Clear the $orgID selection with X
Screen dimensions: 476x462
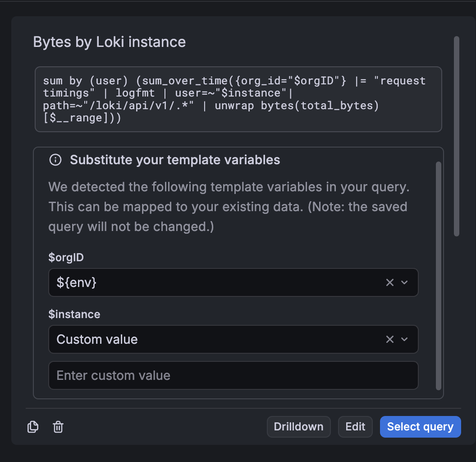[390, 282]
